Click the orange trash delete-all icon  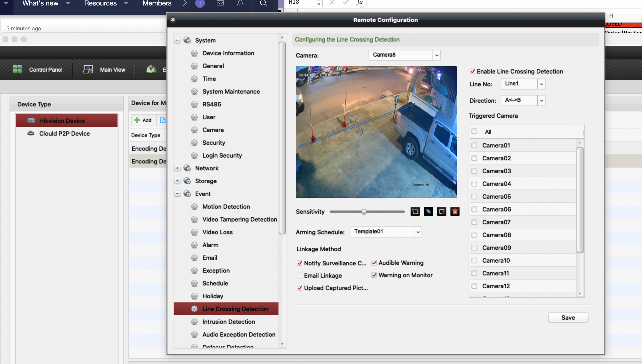(x=455, y=211)
